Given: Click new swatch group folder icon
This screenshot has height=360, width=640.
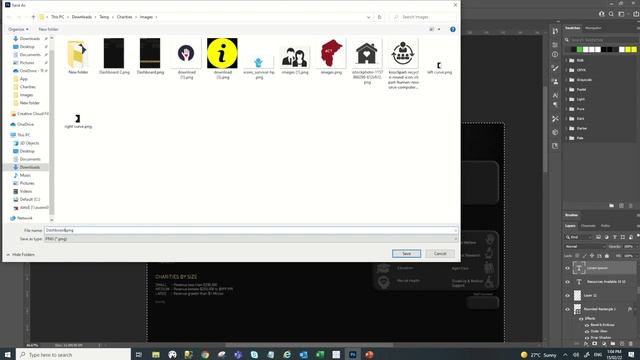Looking at the screenshot, I should click(x=611, y=206).
